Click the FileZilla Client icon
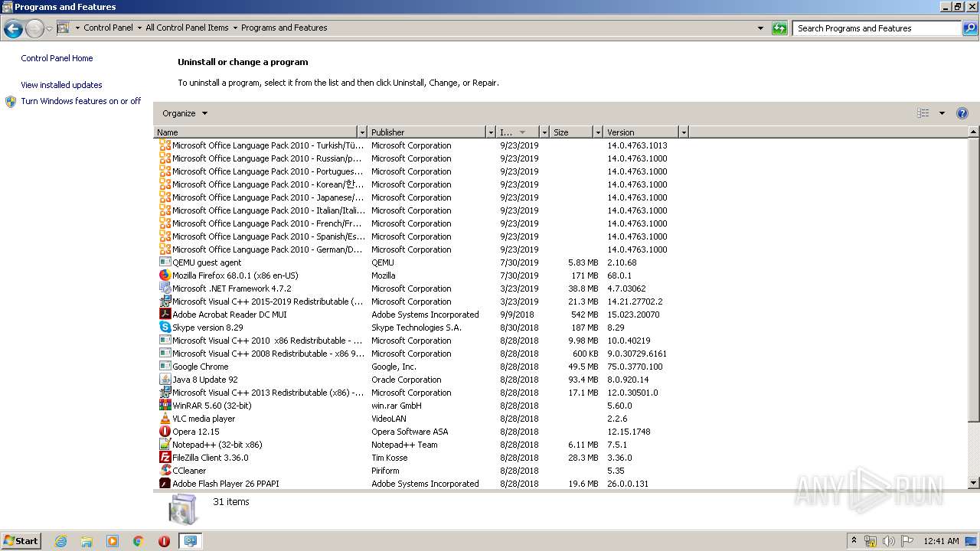 tap(165, 458)
